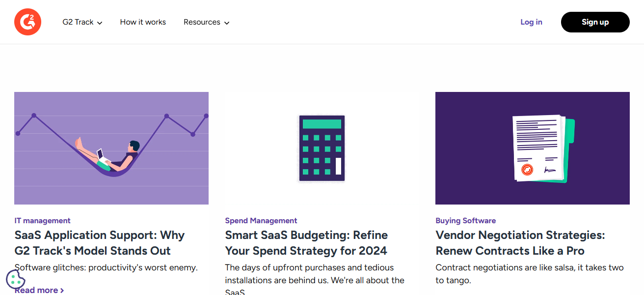Expand the G2 Track dropdown chevron

[x=100, y=23]
